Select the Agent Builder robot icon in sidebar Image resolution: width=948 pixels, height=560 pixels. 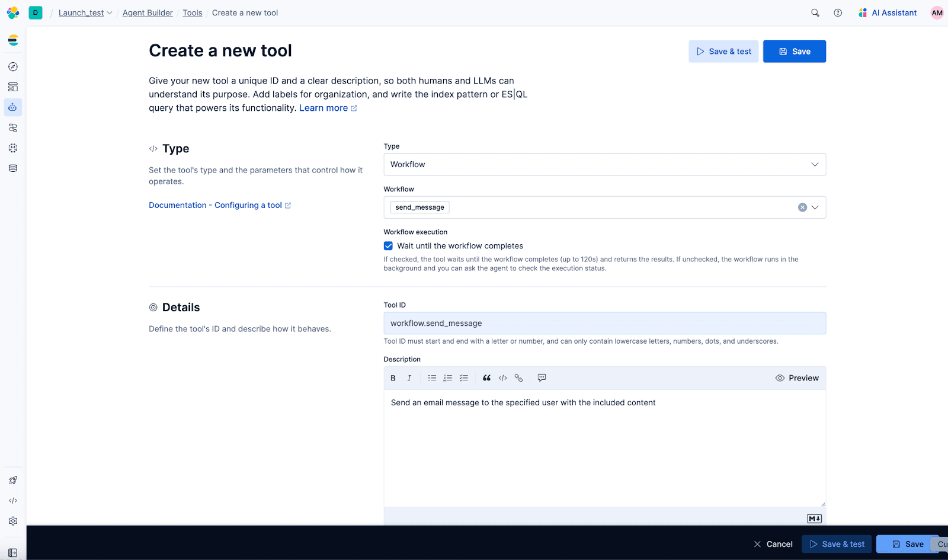(12, 107)
